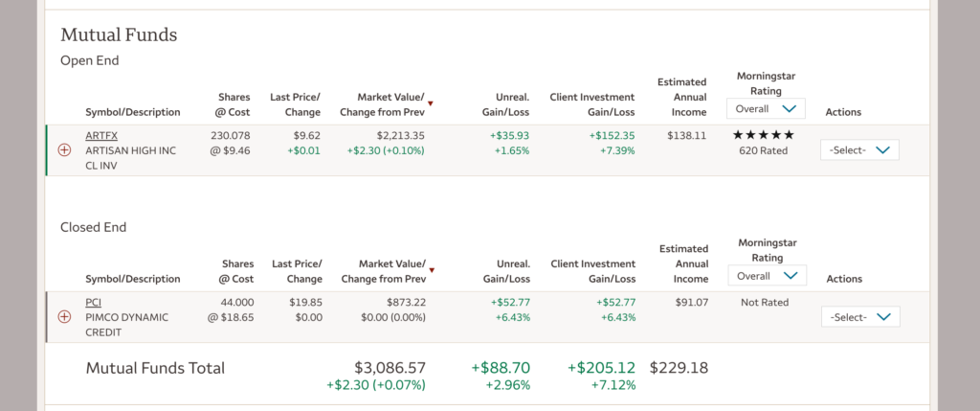Open the PCI symbol link
The image size is (980, 411).
[93, 302]
